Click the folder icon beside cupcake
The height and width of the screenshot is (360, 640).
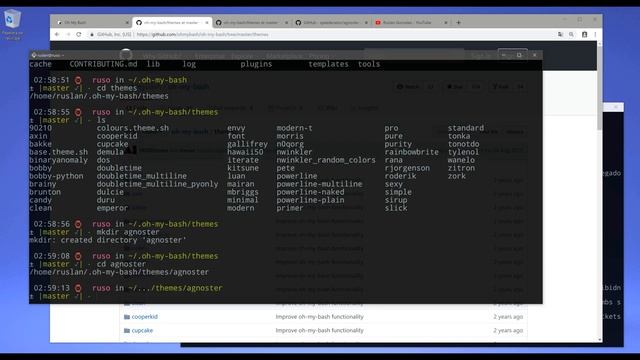pyautogui.click(x=127, y=331)
